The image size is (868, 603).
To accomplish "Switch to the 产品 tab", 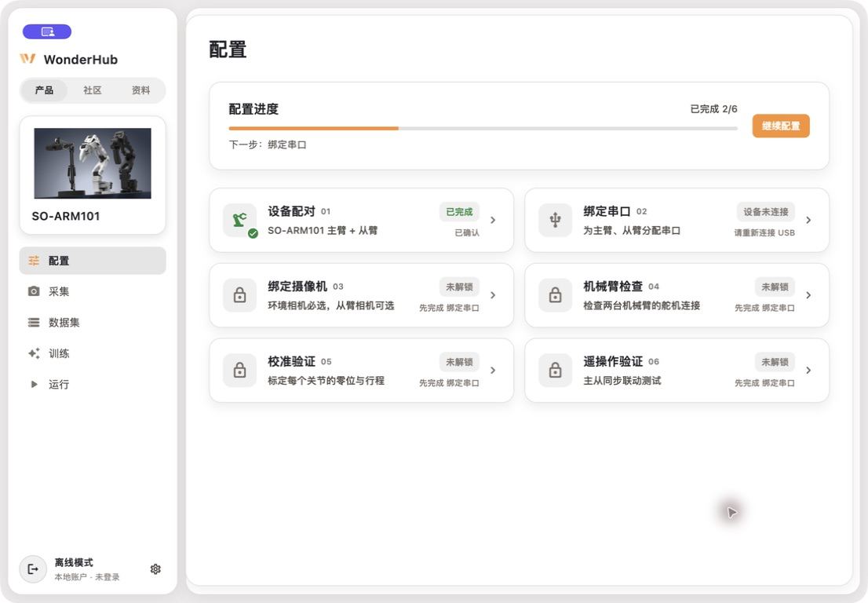I will click(44, 90).
